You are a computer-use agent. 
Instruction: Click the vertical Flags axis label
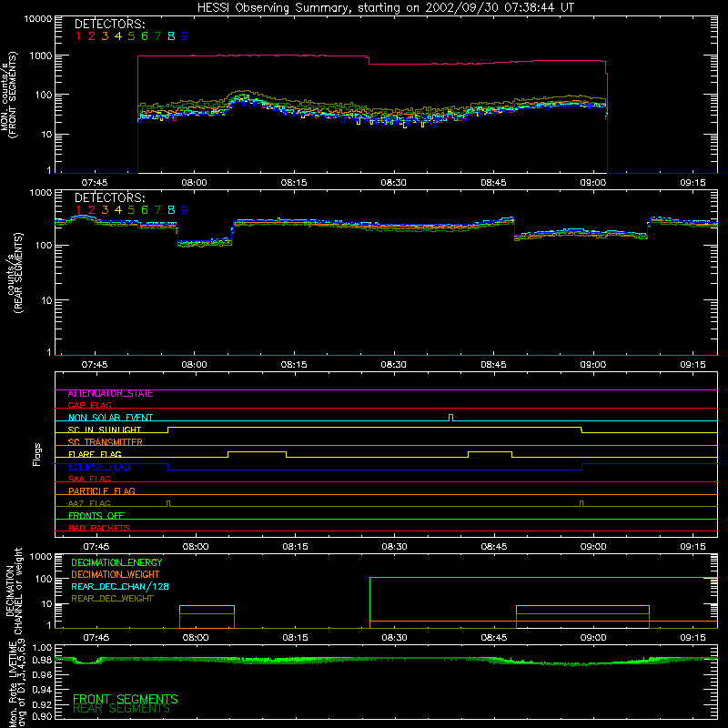coord(37,454)
